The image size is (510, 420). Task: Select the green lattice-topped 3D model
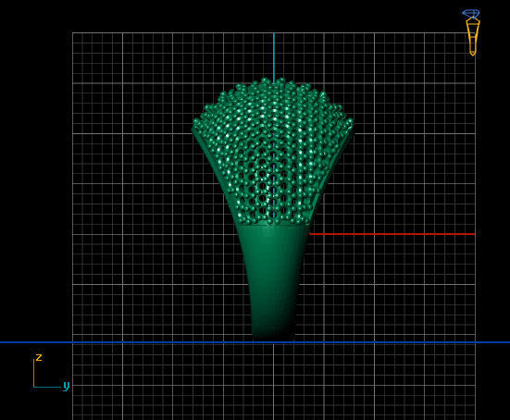coord(272,208)
